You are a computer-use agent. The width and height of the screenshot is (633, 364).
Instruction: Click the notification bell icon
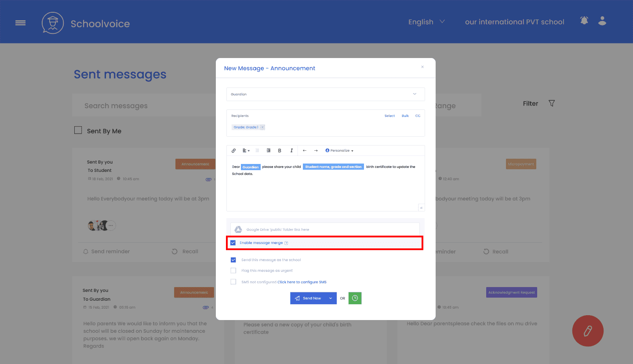point(584,21)
